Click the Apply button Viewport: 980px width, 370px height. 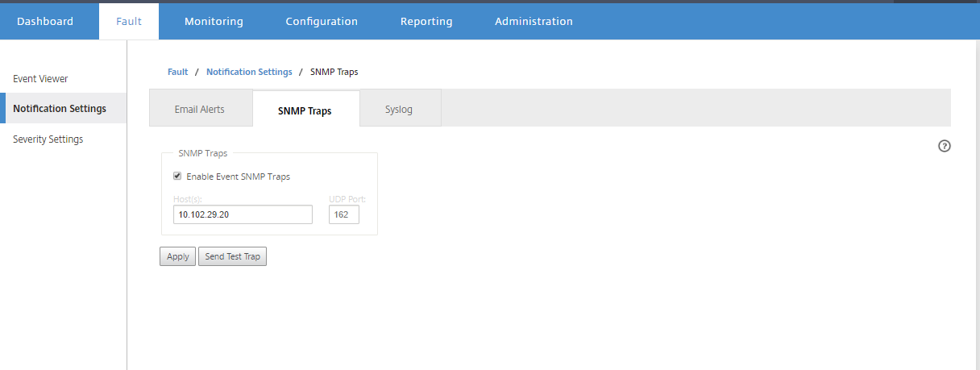click(177, 256)
